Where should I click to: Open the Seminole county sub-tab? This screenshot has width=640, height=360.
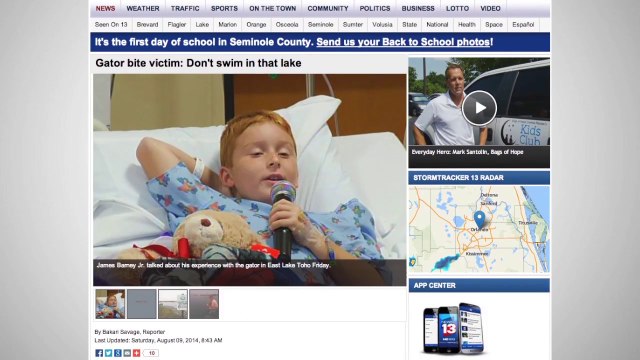coord(320,24)
